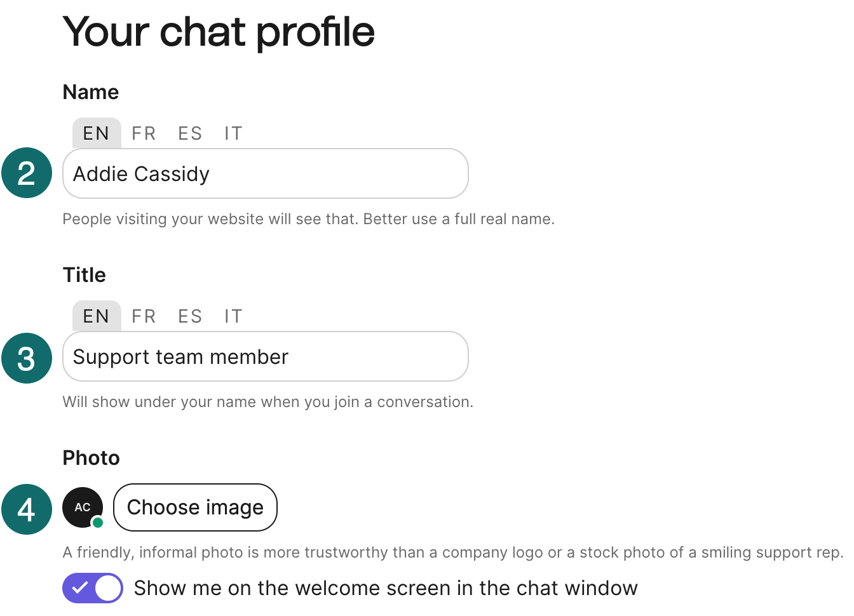Switch the Name field to the FR tab
This screenshot has width=854, height=616.
144,133
